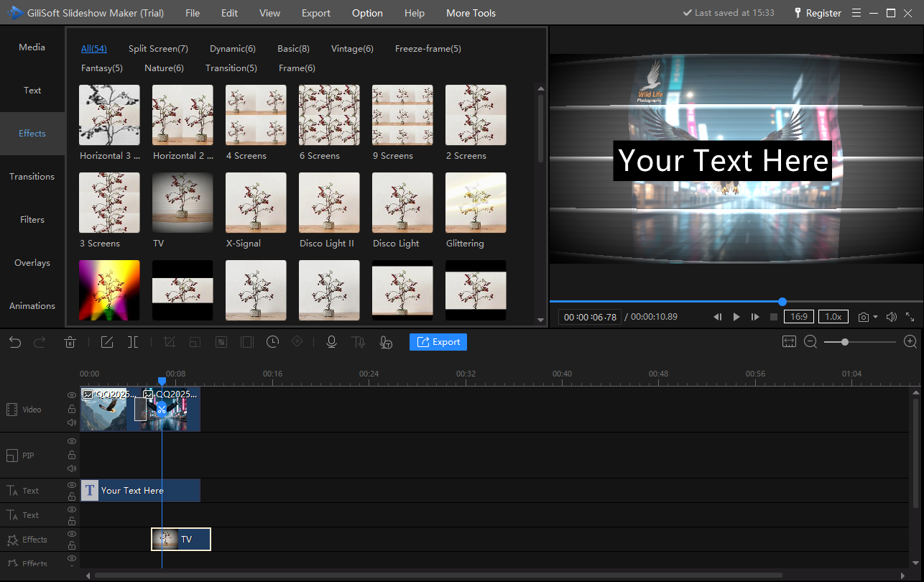The width and height of the screenshot is (924, 582).
Task: Start voice-over recording with microphone icon
Action: point(331,342)
